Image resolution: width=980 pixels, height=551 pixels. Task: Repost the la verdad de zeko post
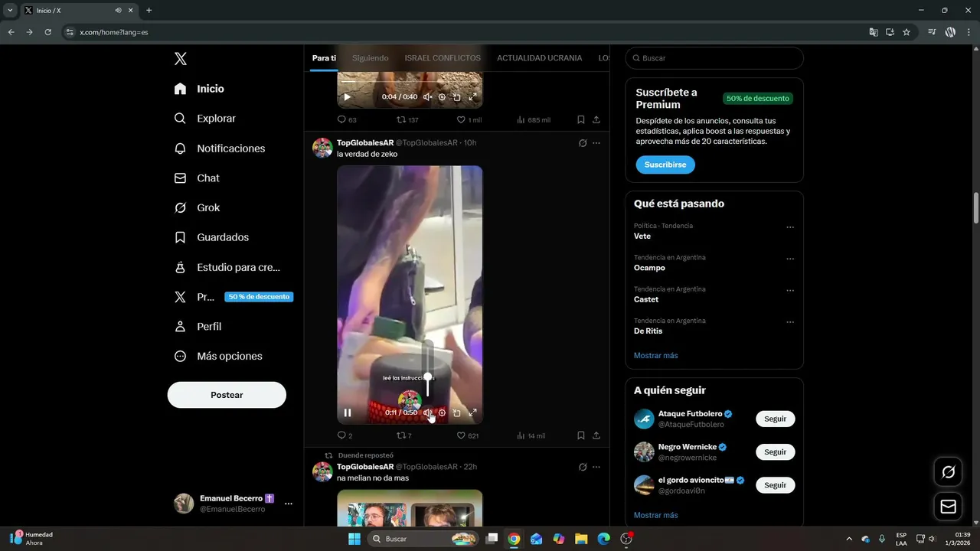click(403, 435)
